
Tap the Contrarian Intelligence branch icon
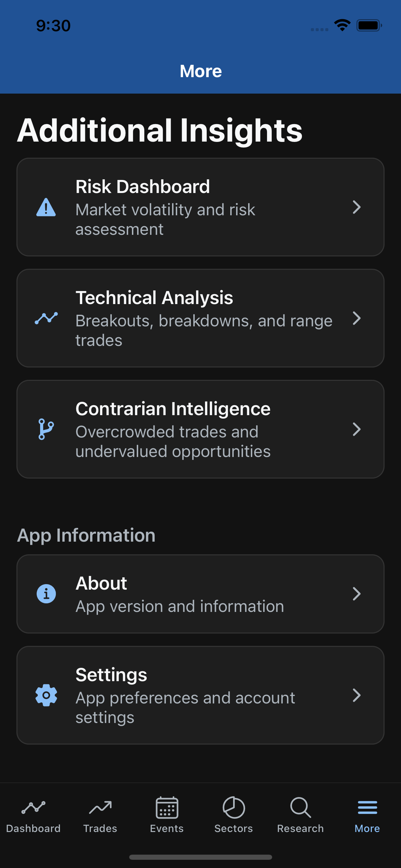coord(46,429)
